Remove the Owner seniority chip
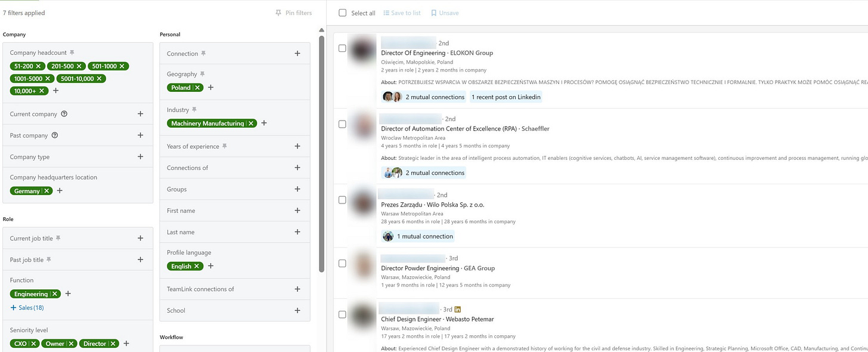The image size is (868, 352). coord(71,344)
